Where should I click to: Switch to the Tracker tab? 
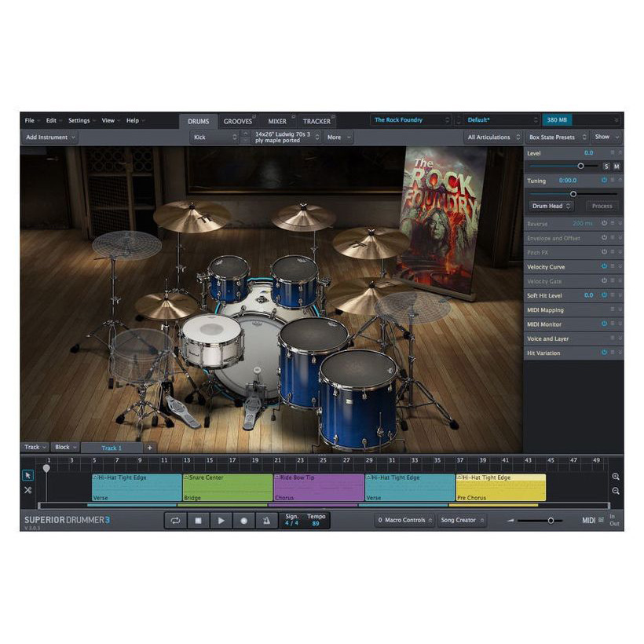pyautogui.click(x=317, y=121)
